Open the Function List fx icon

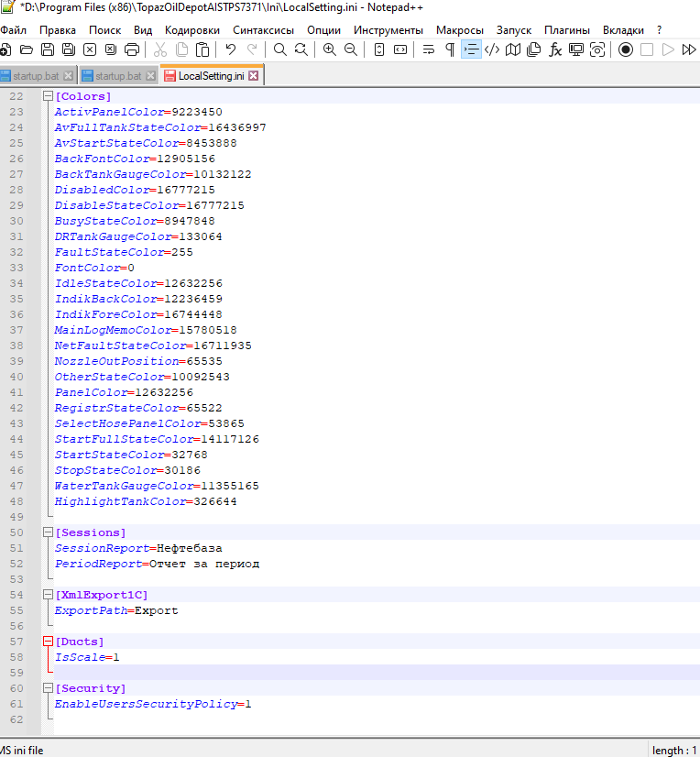(555, 49)
